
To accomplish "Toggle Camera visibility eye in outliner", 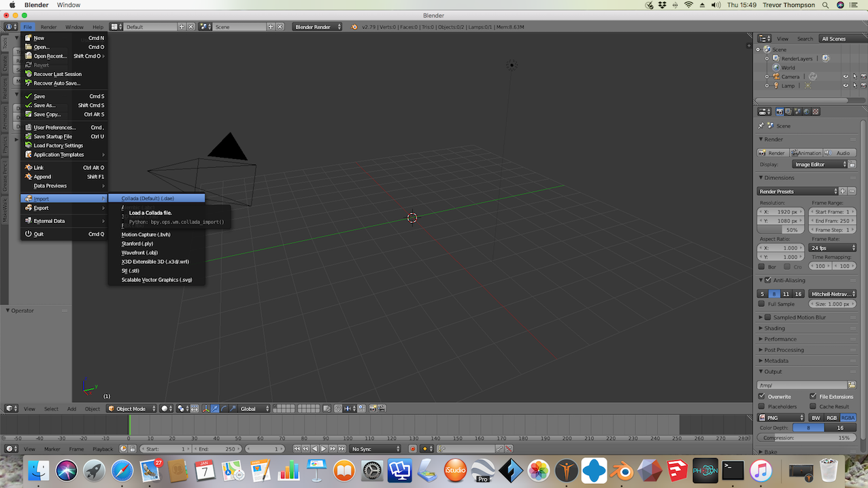I will tap(846, 76).
